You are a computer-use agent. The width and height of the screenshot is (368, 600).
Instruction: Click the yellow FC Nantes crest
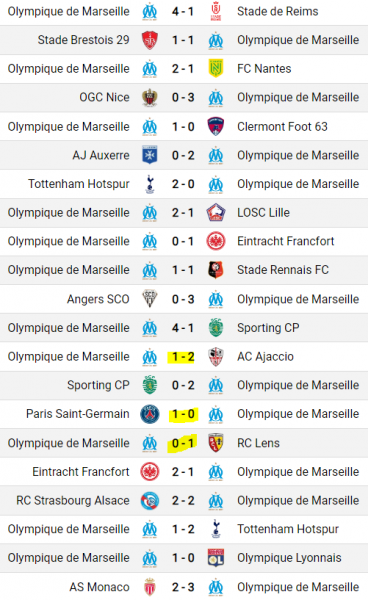(216, 68)
